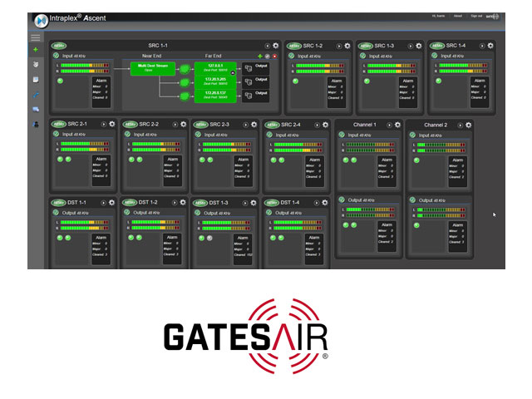Expand the SRC 1-2 panel with its arrow

click(x=339, y=47)
